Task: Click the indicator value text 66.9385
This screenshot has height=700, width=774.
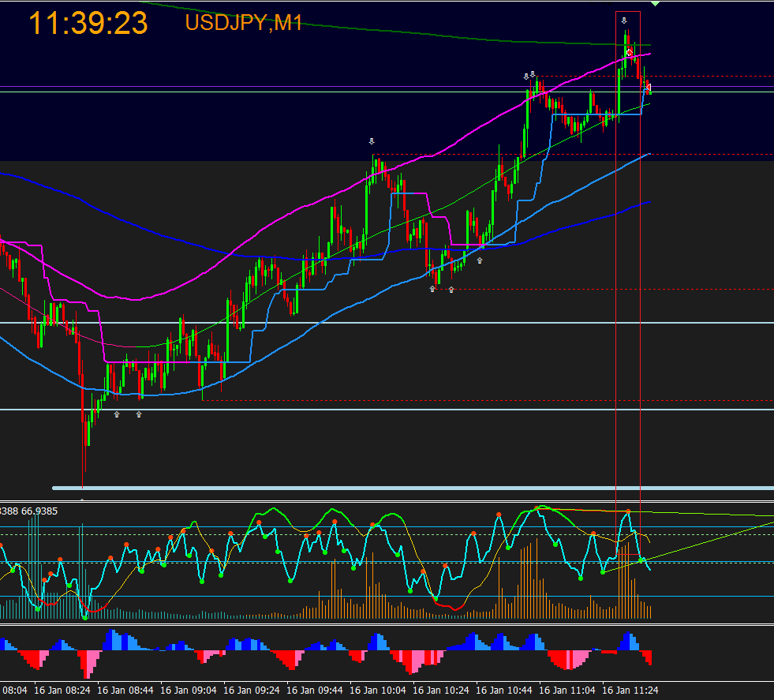Action: click(39, 511)
